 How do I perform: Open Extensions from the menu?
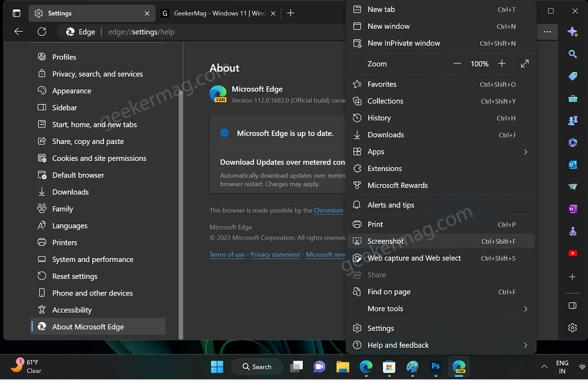coord(441,169)
